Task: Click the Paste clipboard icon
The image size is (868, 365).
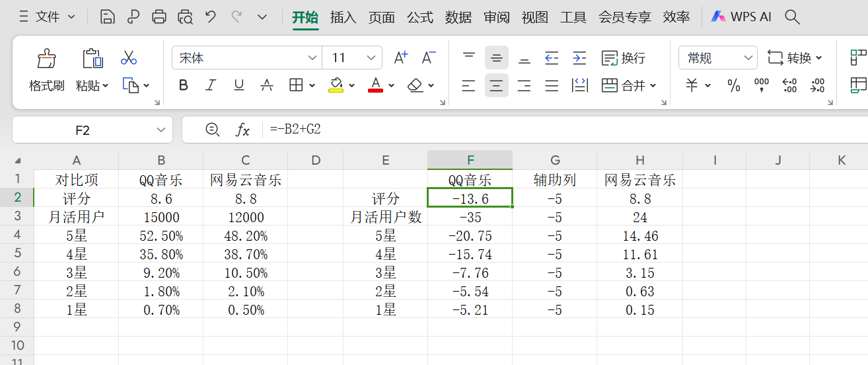Action: tap(92, 59)
